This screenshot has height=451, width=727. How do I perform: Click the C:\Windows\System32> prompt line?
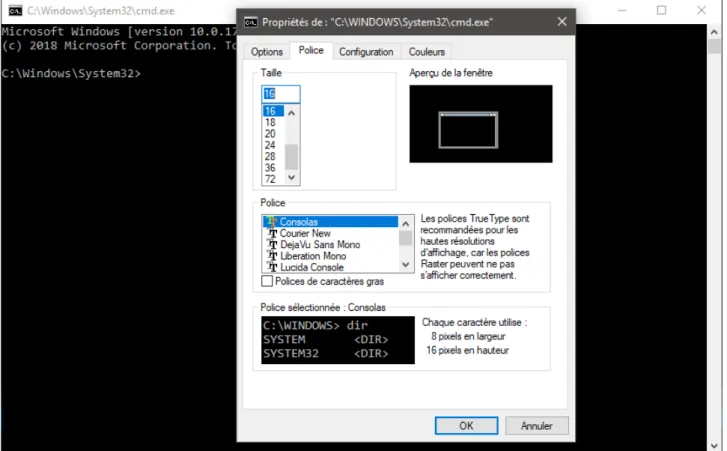pyautogui.click(x=71, y=73)
